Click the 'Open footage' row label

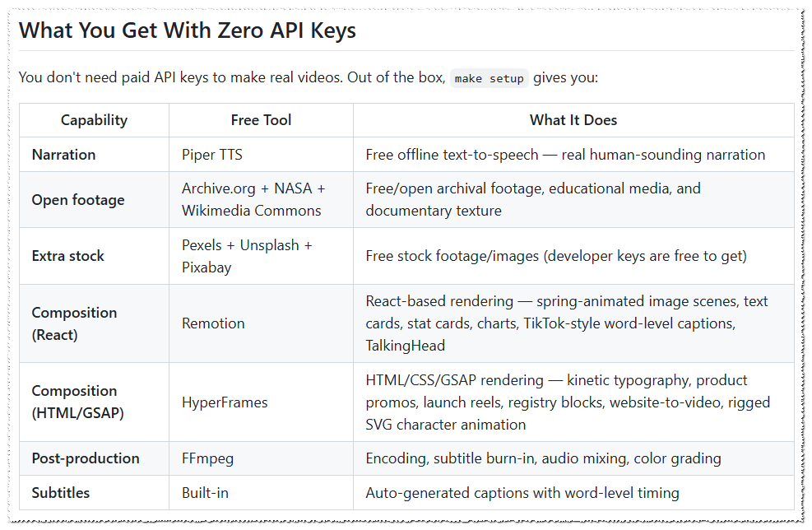(x=78, y=200)
